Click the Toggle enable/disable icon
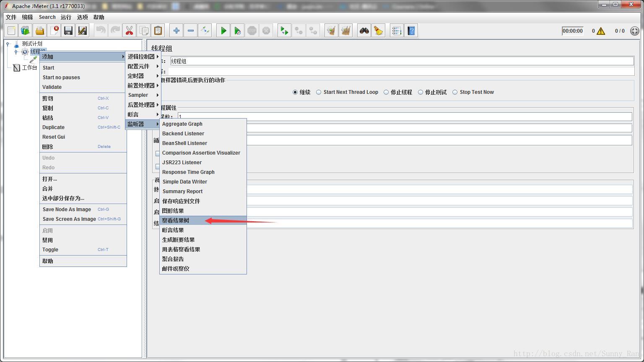644x362 pixels. point(205,31)
